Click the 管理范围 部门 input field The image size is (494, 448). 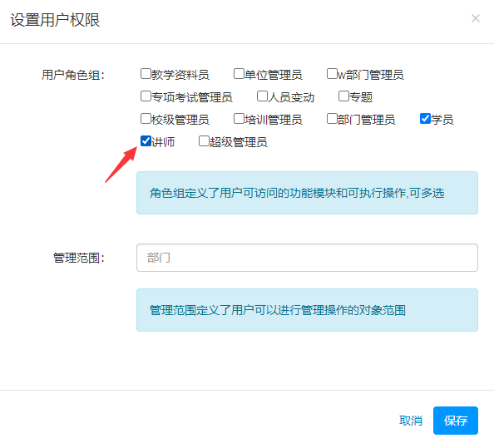click(307, 258)
